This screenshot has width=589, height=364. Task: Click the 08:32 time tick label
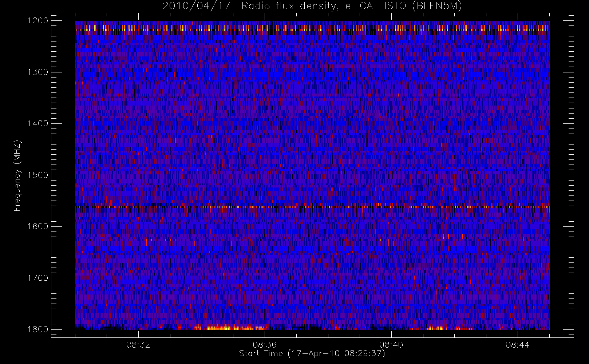pos(138,345)
